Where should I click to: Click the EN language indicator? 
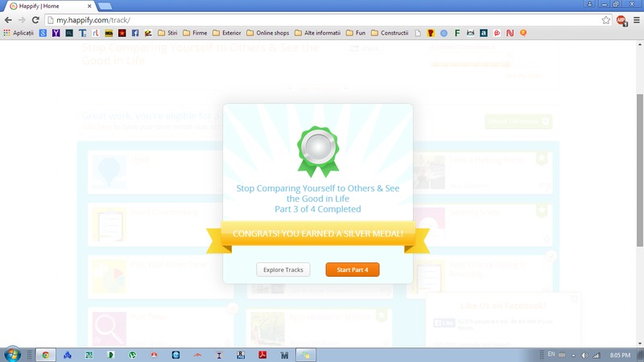551,354
